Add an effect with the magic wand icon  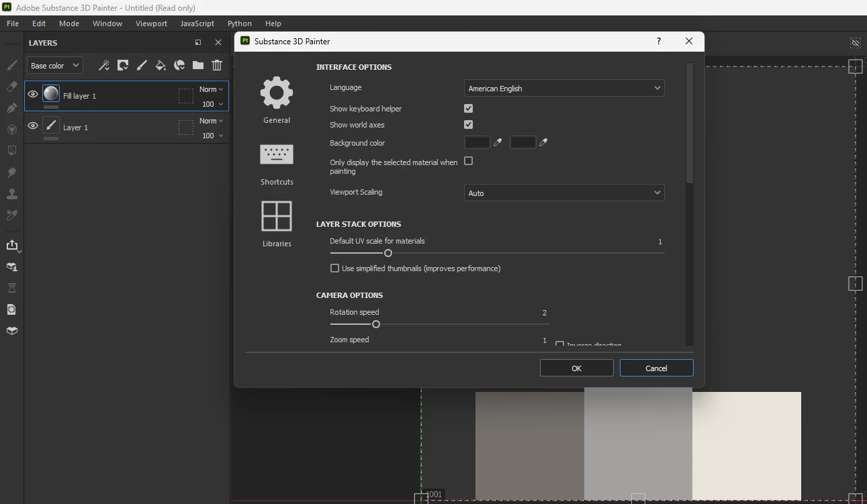tap(104, 65)
